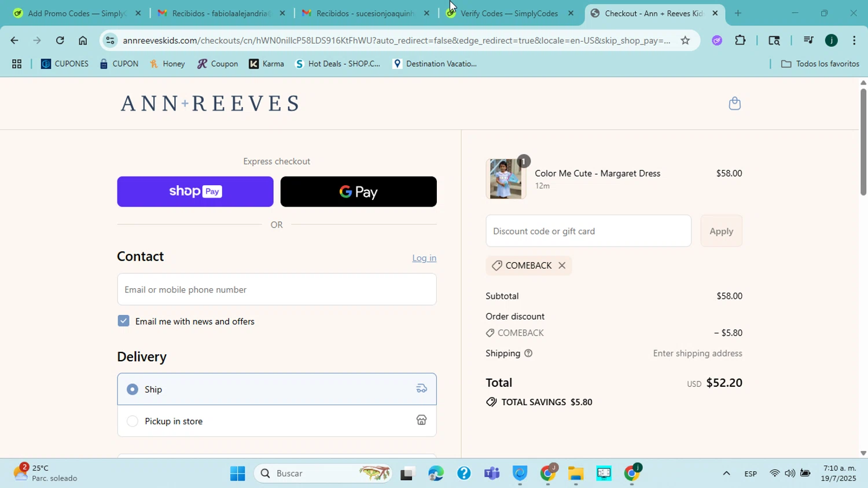Screen dimensions: 868x488
Task: Show shipping info help icon
Action: 528,354
